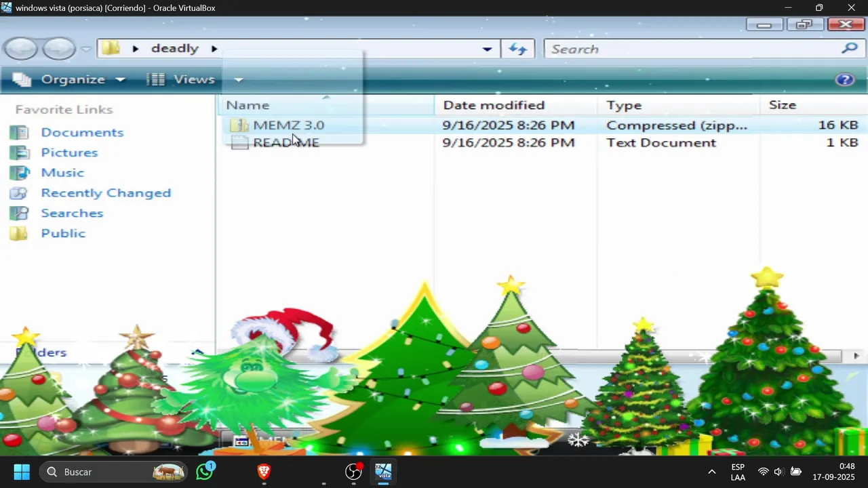
Task: Click the README file icon
Action: click(x=239, y=143)
